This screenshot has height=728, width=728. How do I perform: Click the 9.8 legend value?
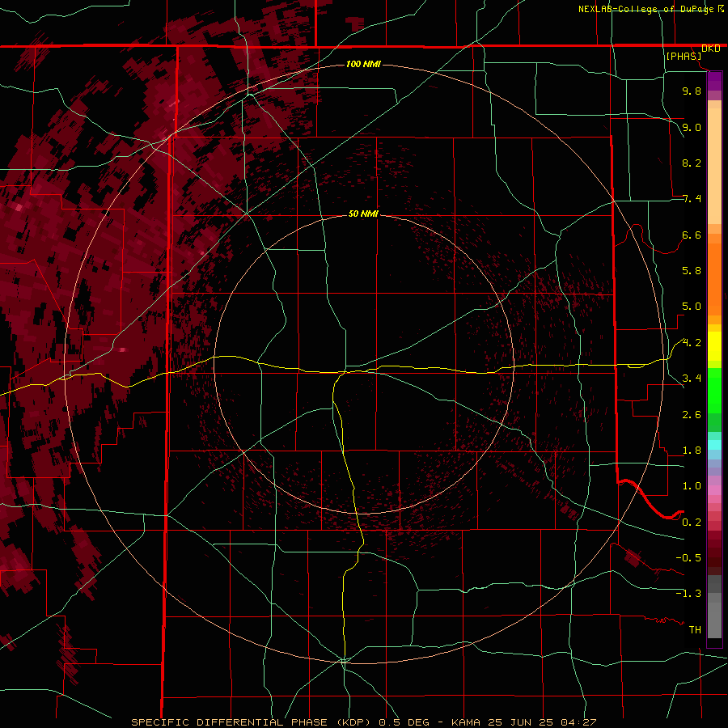692,91
